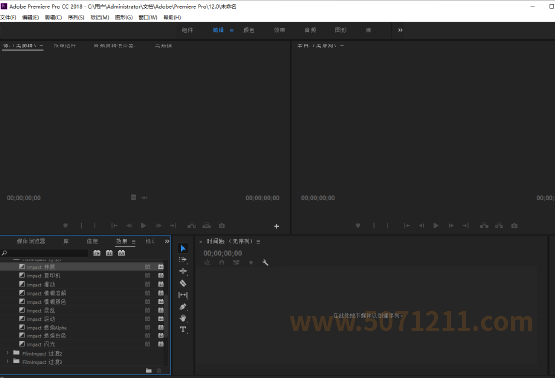Open Editing workspace menu icon
The height and width of the screenshot is (378, 555).
231,30
